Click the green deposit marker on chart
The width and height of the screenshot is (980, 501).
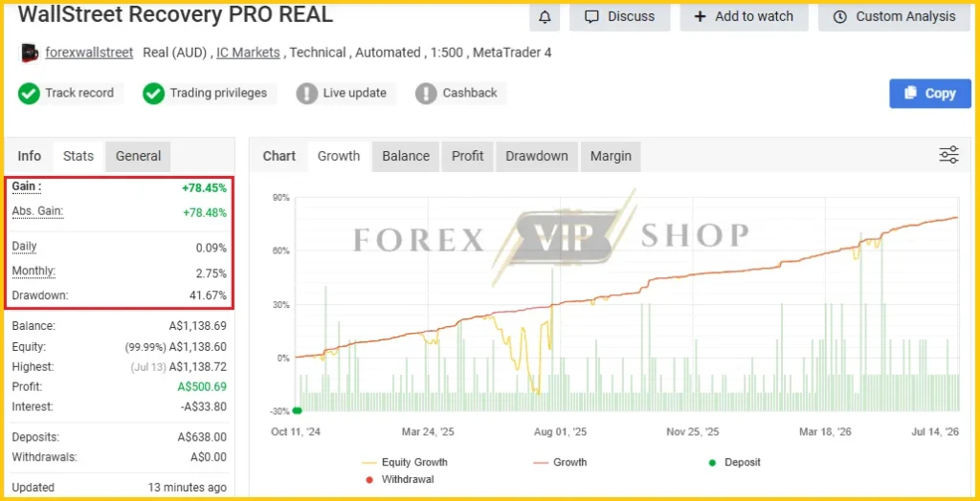(298, 410)
